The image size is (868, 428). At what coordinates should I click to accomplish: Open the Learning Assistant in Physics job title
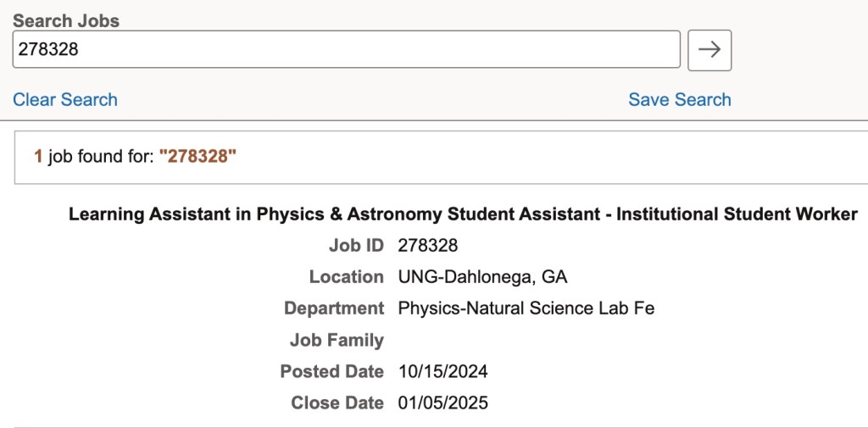[463, 214]
